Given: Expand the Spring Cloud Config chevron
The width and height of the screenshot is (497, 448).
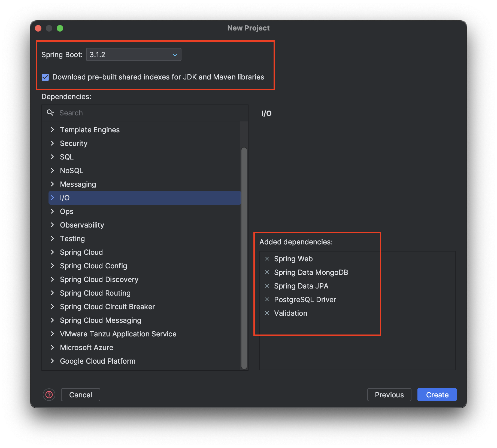Looking at the screenshot, I should coord(53,266).
